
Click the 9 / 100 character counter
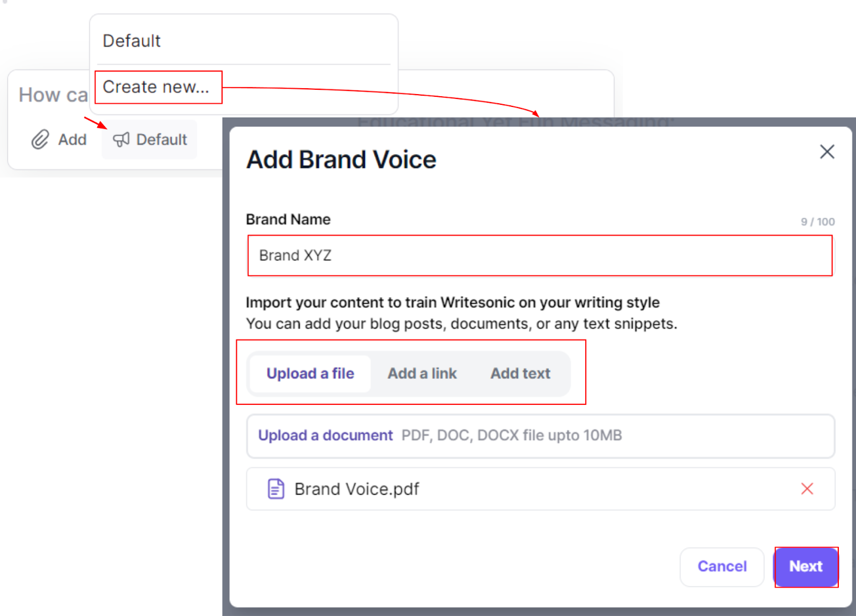point(817,221)
